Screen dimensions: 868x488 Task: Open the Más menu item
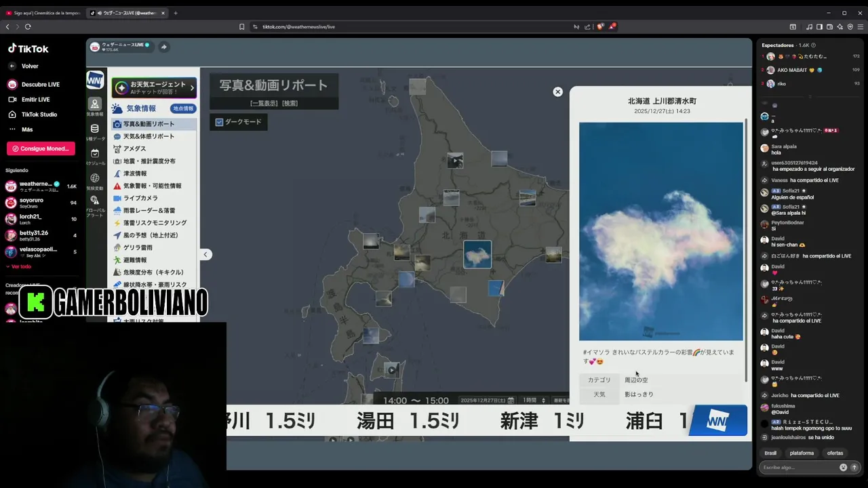(20, 129)
